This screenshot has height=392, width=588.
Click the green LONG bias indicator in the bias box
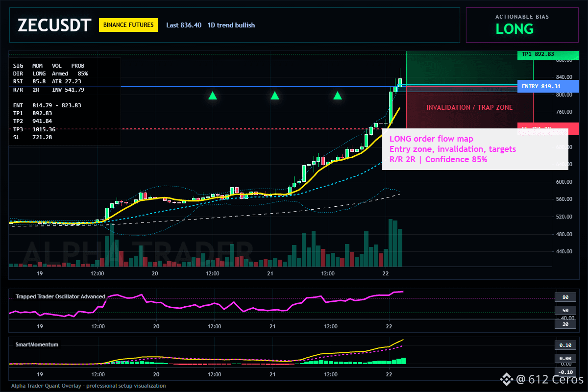[x=514, y=29]
